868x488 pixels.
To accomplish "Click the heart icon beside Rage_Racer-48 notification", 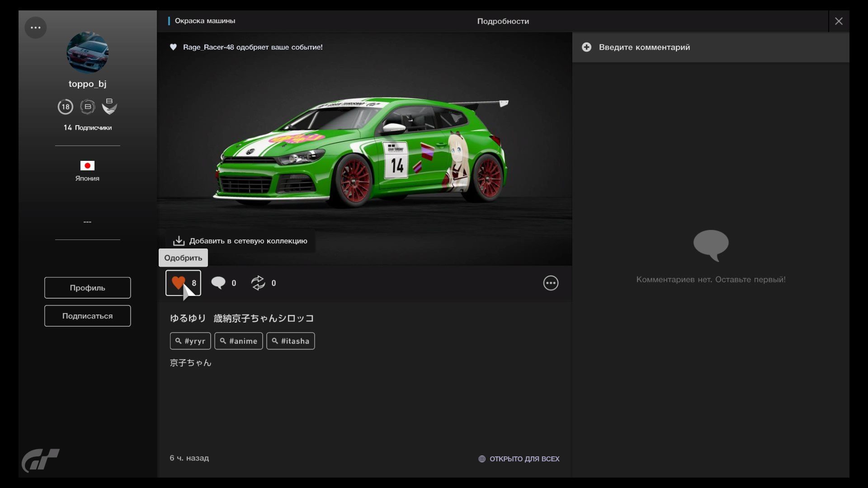I will [173, 47].
